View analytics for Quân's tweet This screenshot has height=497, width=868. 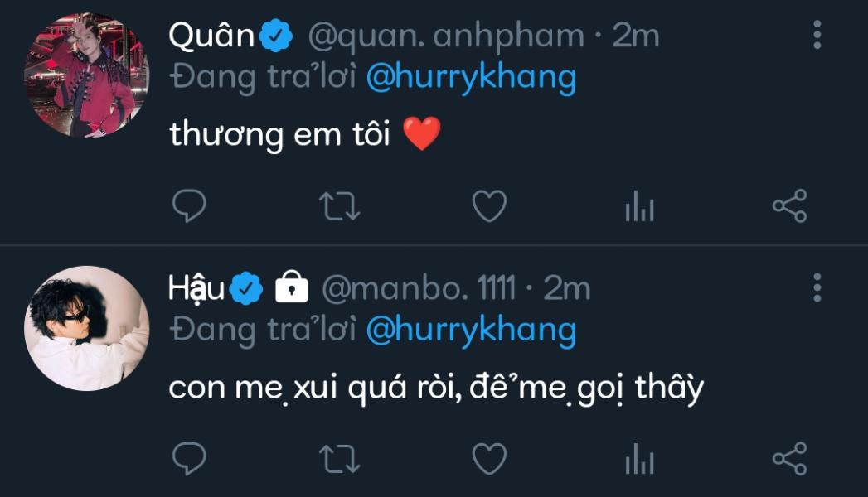[x=639, y=205]
